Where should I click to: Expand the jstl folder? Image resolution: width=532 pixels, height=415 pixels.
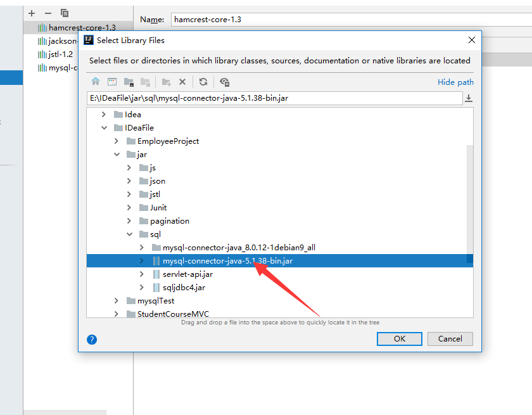(x=129, y=194)
